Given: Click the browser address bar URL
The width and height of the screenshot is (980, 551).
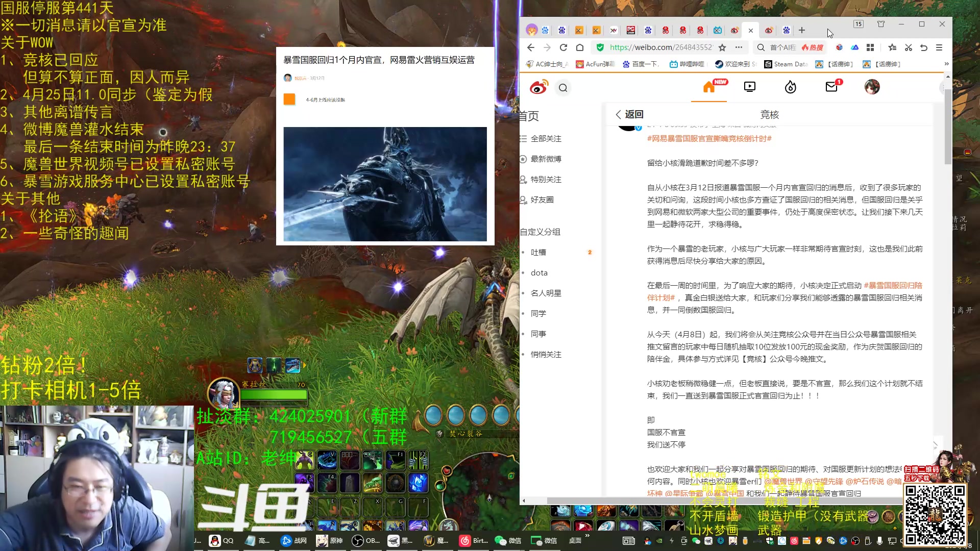Looking at the screenshot, I should [661, 47].
